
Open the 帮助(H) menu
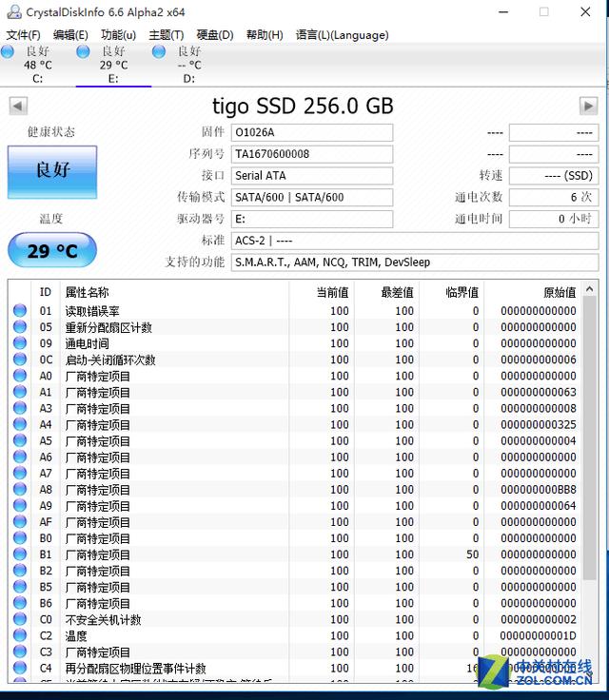coord(265,35)
